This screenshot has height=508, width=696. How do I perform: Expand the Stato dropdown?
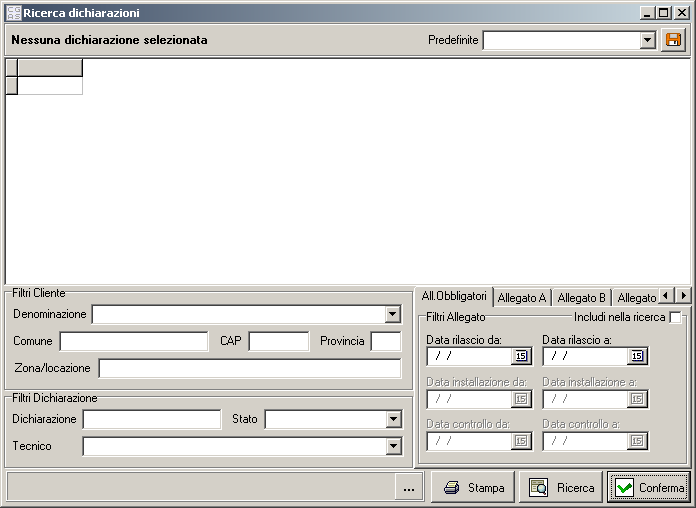click(393, 419)
